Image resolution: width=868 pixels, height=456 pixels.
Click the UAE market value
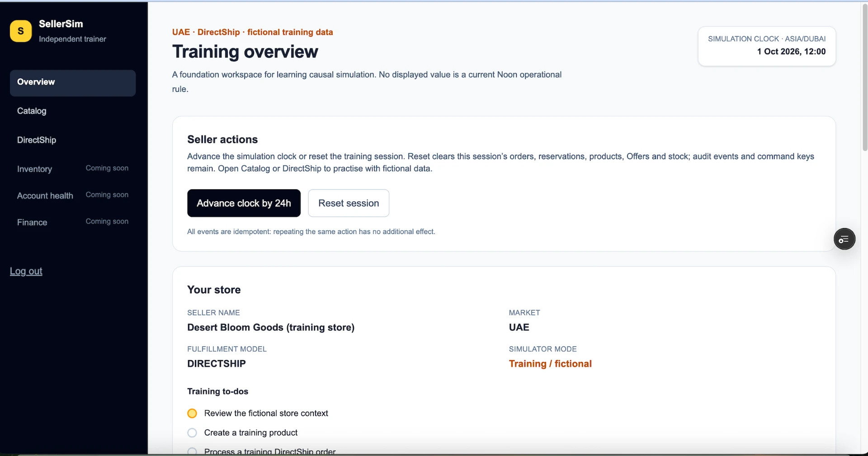tap(519, 328)
